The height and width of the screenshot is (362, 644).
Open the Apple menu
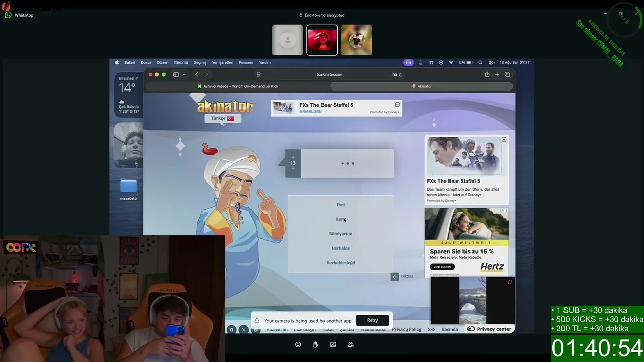click(117, 63)
